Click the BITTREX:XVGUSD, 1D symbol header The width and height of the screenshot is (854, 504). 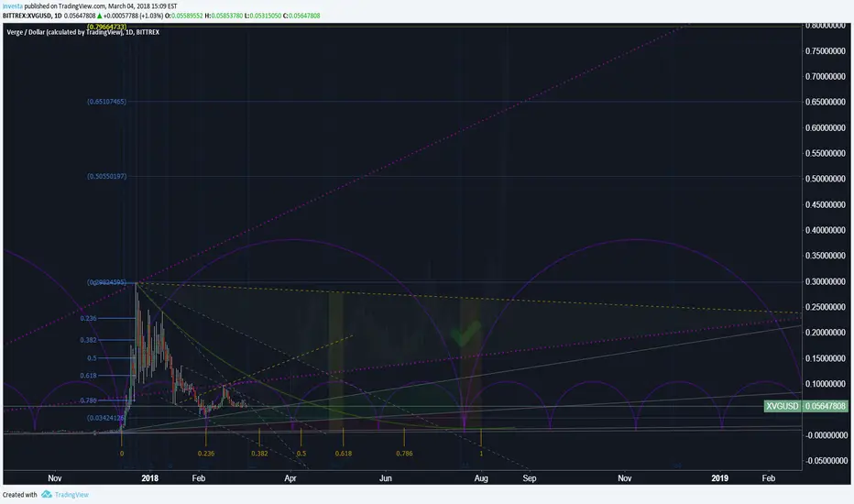tap(32, 16)
